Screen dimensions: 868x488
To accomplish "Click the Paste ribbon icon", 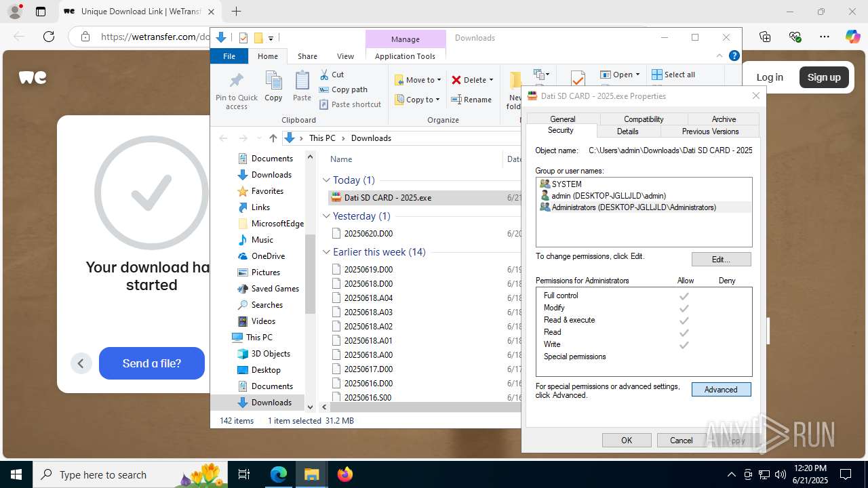I will coord(302,86).
